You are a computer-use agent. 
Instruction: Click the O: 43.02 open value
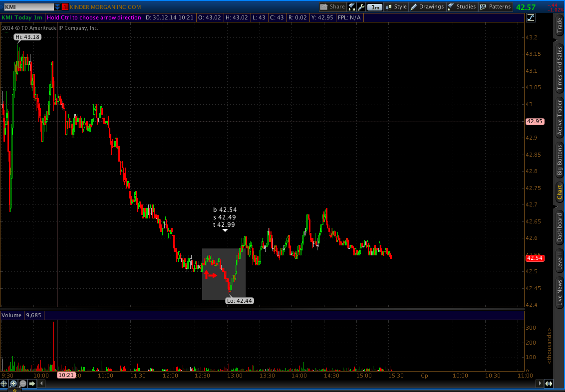[209, 17]
